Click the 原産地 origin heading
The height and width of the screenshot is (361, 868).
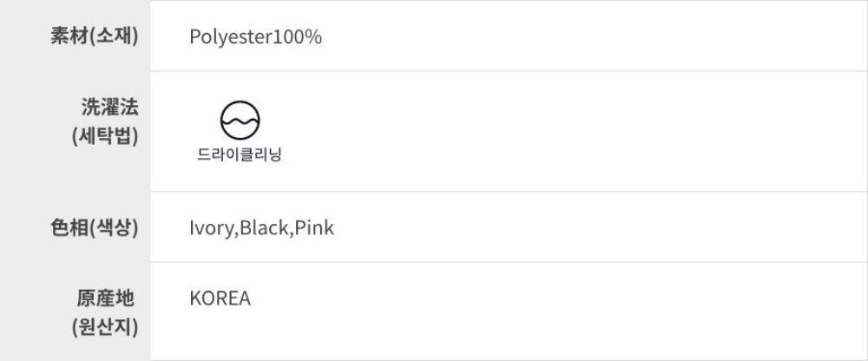coord(106,299)
